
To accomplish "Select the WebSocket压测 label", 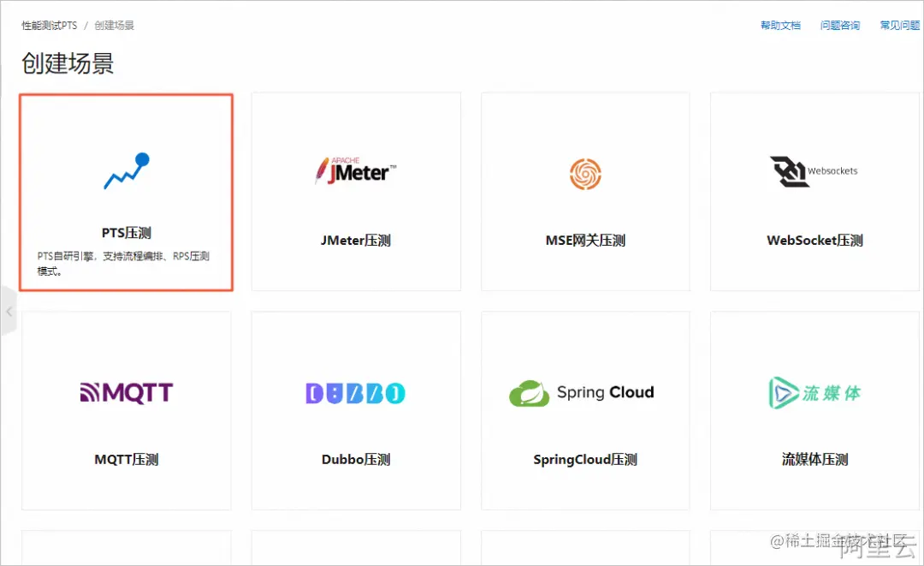I will coord(814,241).
